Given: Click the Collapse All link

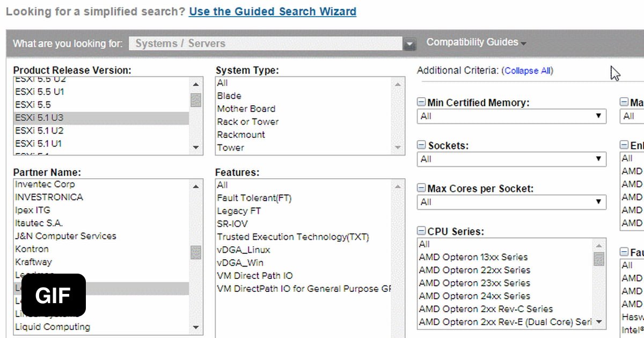Looking at the screenshot, I should click(528, 71).
